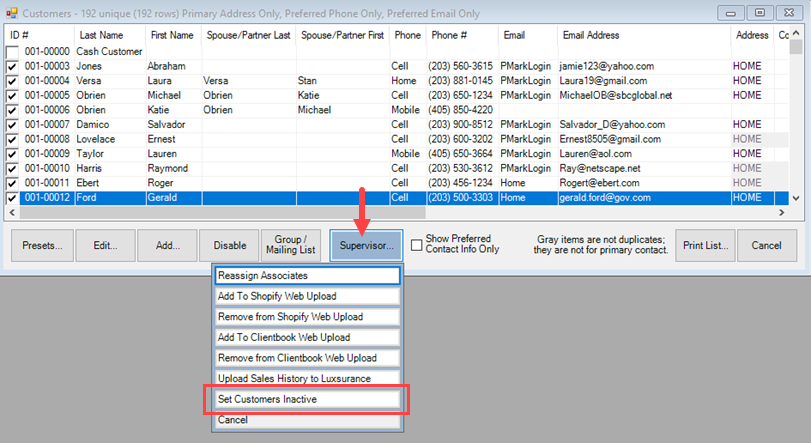The height and width of the screenshot is (443, 811).
Task: Open the Presets options button
Action: click(x=42, y=245)
